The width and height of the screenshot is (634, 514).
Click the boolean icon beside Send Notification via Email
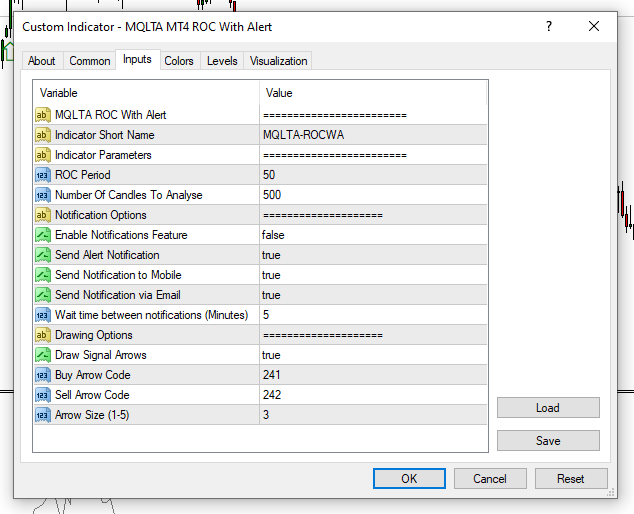click(x=43, y=295)
